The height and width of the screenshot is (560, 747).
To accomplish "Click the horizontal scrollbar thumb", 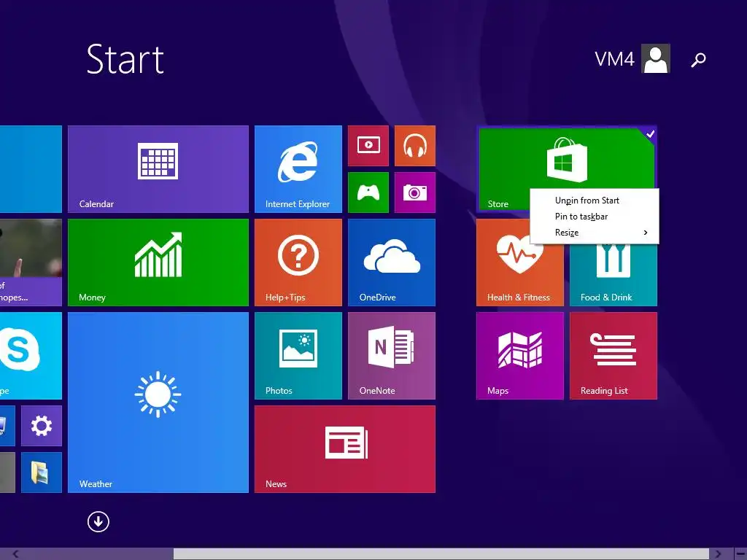I will [441, 554].
